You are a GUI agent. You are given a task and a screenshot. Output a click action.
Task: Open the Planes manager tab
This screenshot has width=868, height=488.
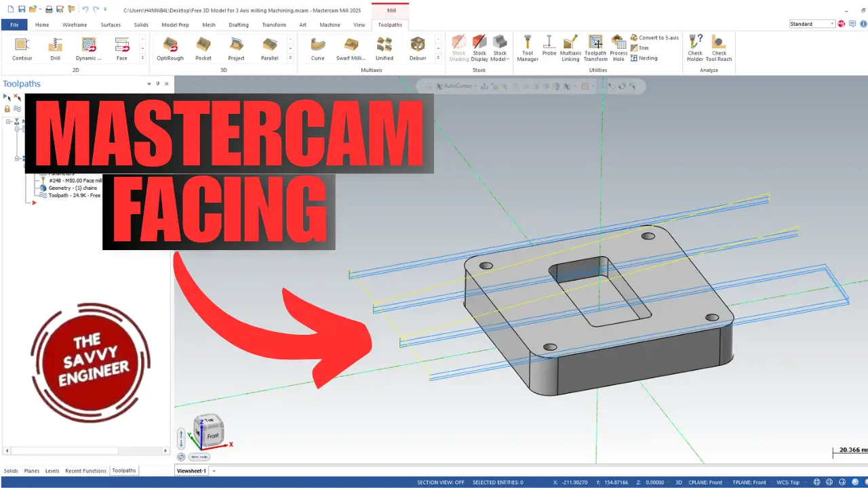click(x=32, y=471)
